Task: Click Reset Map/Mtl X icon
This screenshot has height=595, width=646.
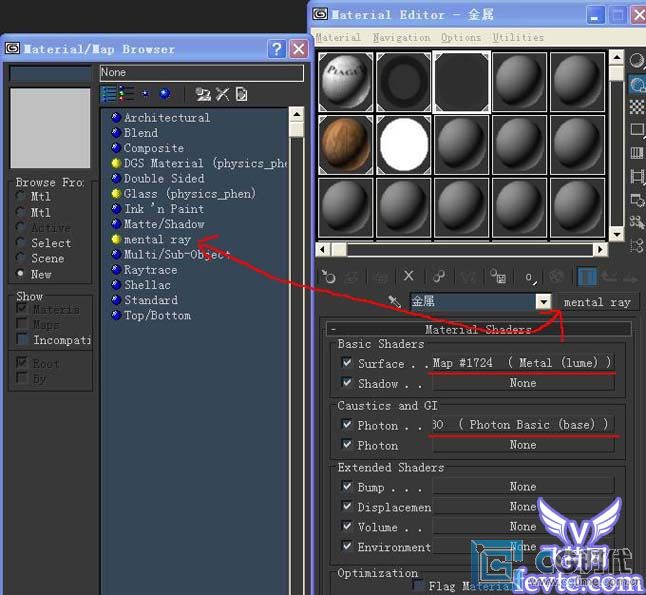Action: point(408,276)
